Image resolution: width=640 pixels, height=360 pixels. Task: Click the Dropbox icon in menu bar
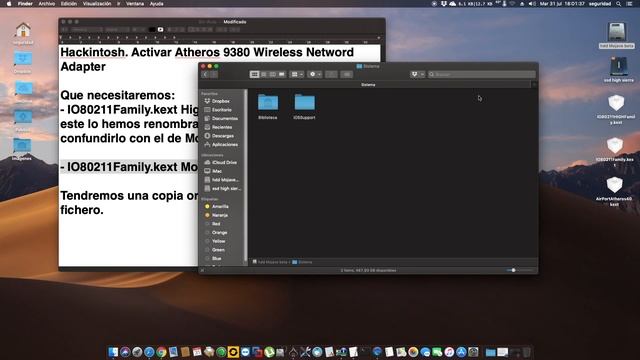443,4
